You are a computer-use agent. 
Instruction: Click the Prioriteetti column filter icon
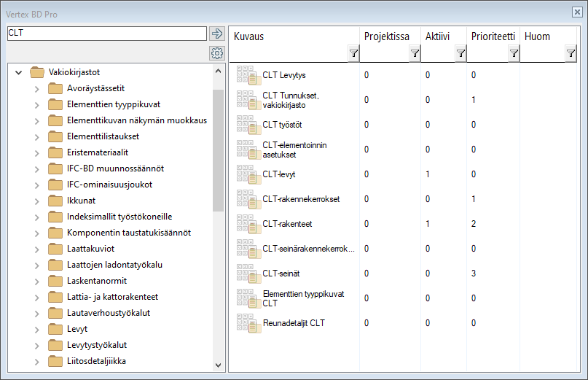pos(514,53)
